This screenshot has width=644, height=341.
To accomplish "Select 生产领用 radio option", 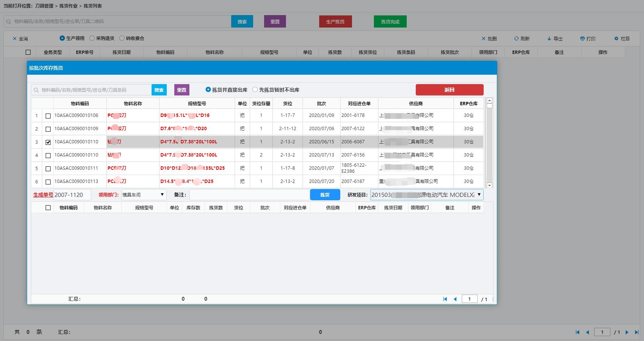I will click(x=62, y=38).
